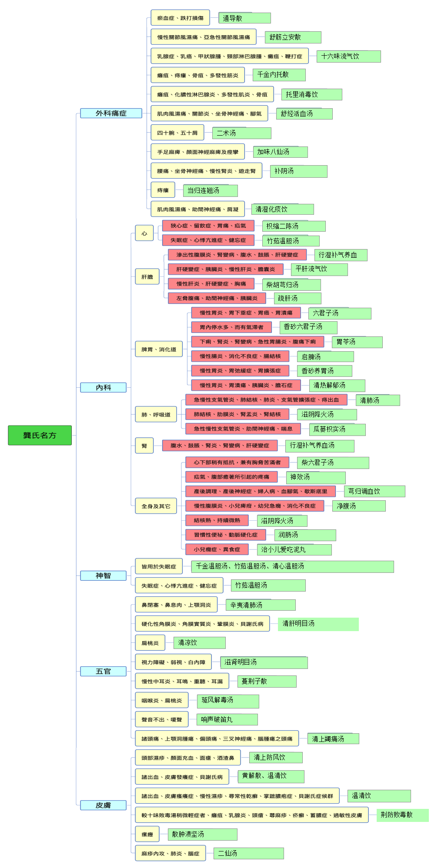Click the red 狭心症、留飲症 node
The width and height of the screenshot is (448, 868).
tap(208, 226)
